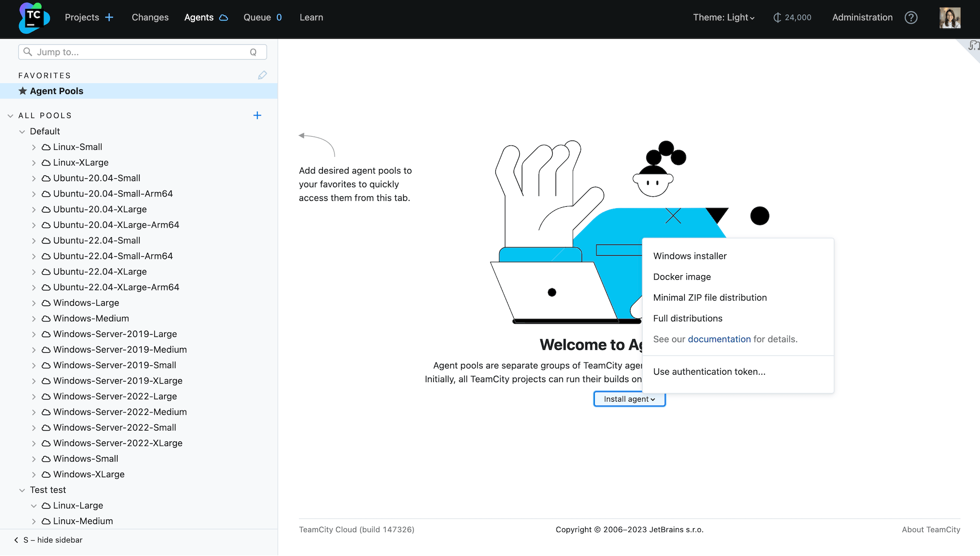This screenshot has height=556, width=980.
Task: Click the corner icon at top right
Action: point(973,46)
